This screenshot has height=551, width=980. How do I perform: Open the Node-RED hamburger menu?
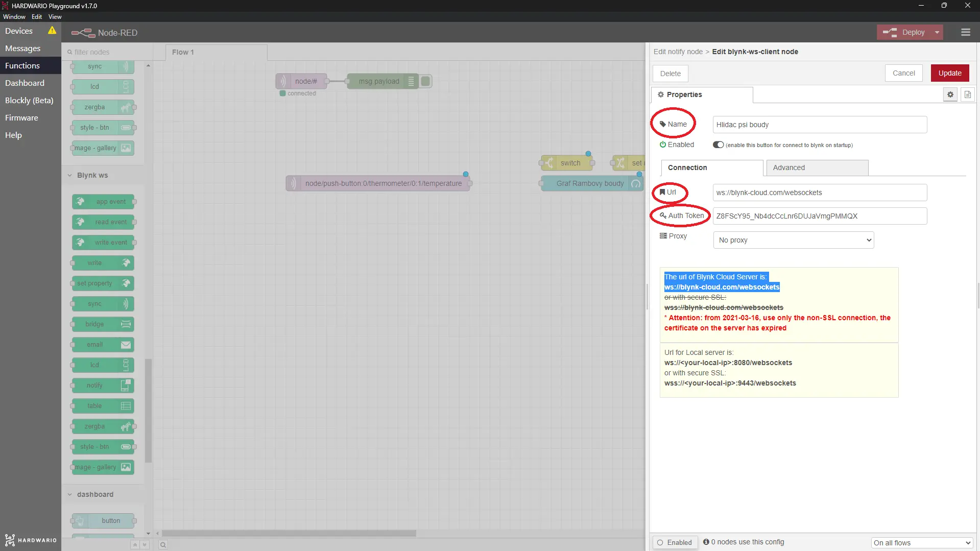coord(965,32)
